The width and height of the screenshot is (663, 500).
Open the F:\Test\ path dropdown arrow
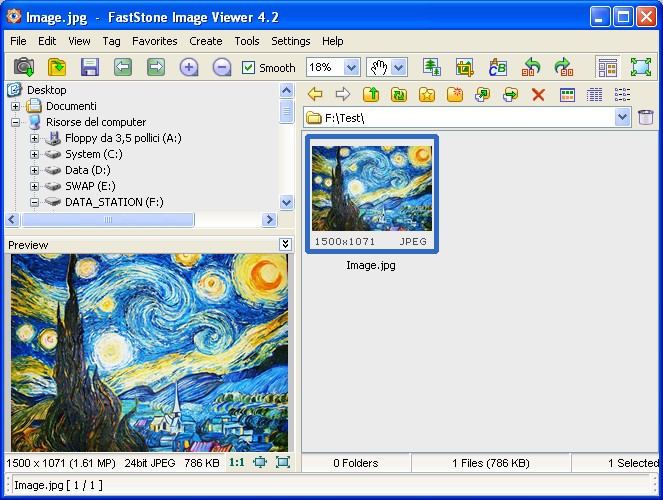click(x=622, y=117)
